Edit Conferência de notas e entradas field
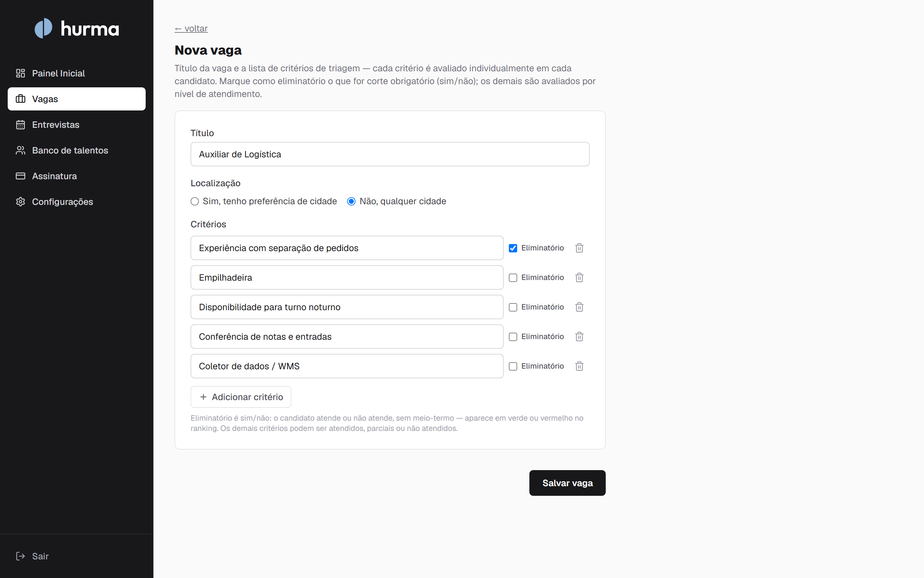Image resolution: width=924 pixels, height=578 pixels. click(347, 337)
